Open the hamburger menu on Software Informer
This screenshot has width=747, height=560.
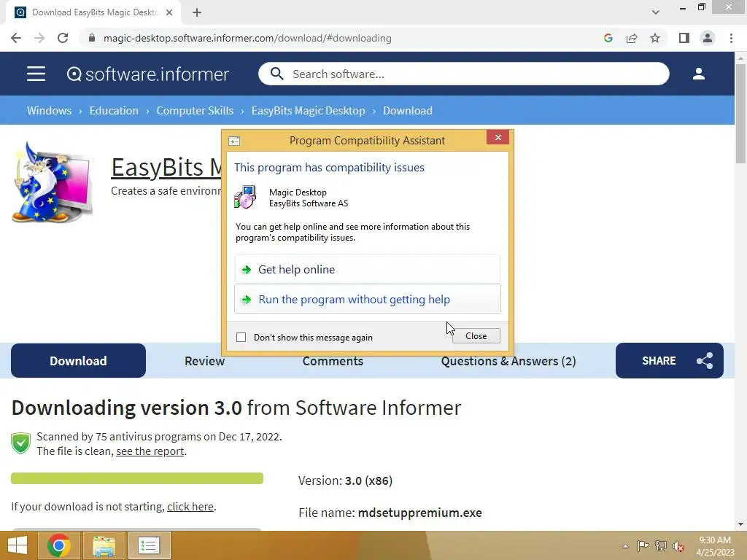pyautogui.click(x=36, y=74)
